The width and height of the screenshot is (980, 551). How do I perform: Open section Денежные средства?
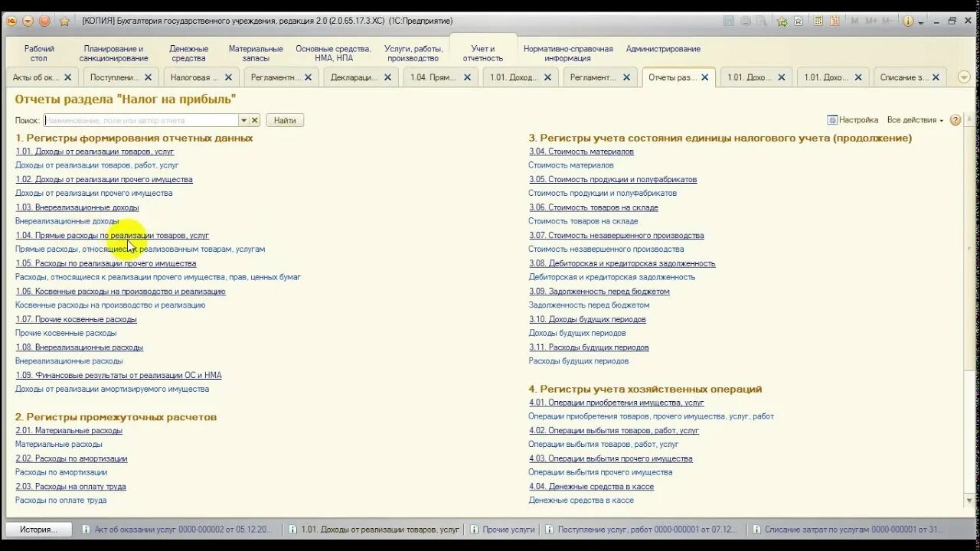188,53
